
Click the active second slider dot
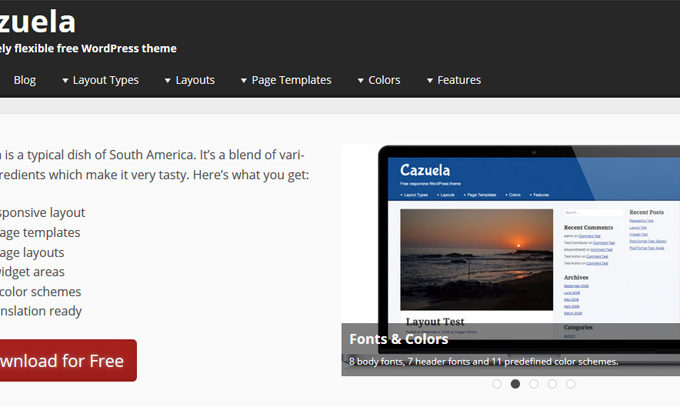[x=515, y=383]
